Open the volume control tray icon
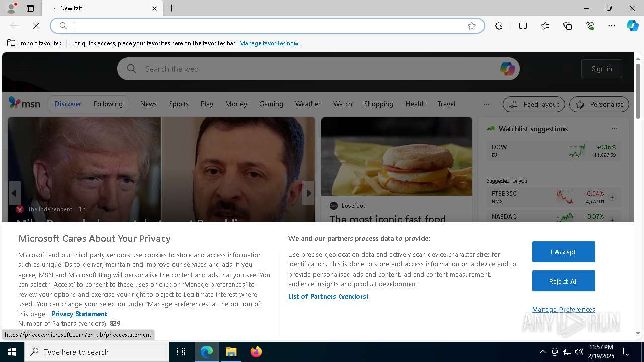 [579, 352]
